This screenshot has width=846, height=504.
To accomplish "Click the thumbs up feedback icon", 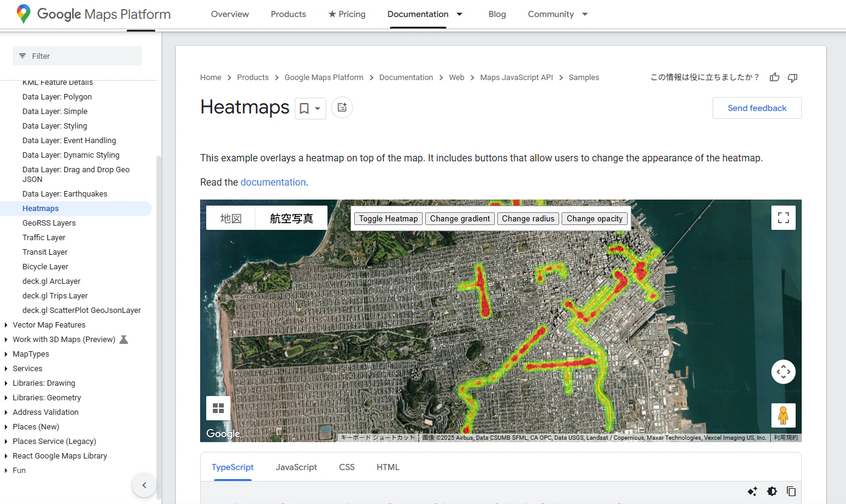I will 774,77.
